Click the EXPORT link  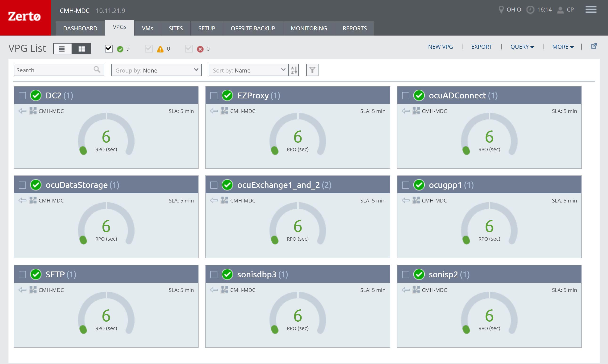pyautogui.click(x=482, y=47)
